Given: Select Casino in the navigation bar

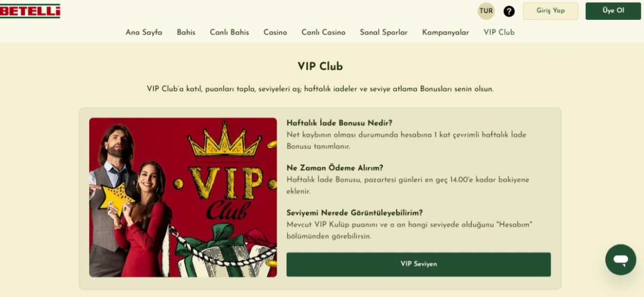Looking at the screenshot, I should [x=275, y=32].
